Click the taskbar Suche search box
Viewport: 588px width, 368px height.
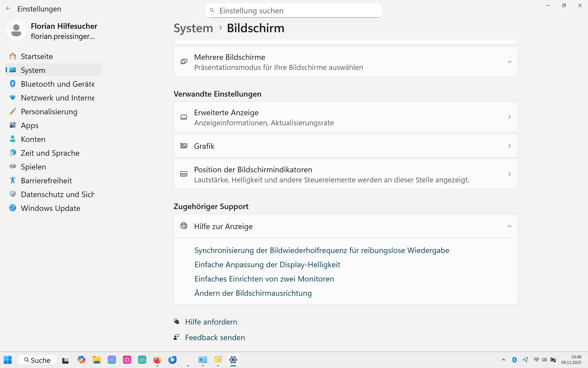click(37, 360)
